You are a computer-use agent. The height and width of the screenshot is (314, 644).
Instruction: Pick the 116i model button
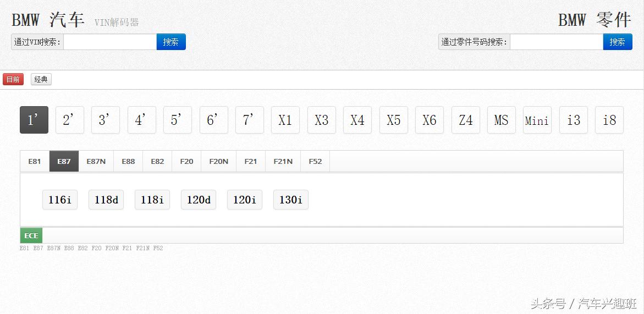(x=60, y=200)
